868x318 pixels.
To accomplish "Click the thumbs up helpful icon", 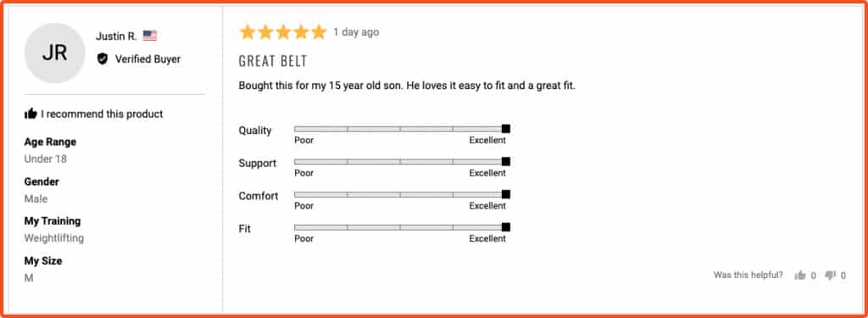I will [x=800, y=276].
